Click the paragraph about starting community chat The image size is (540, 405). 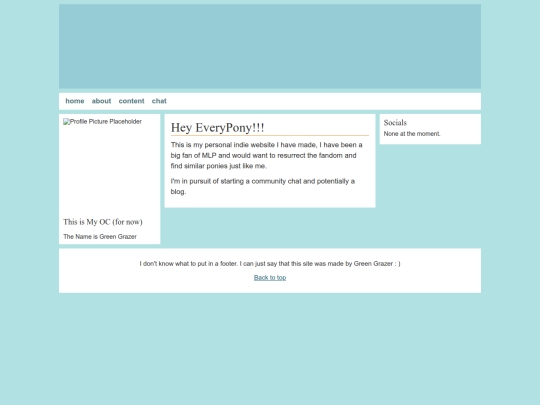(270, 186)
